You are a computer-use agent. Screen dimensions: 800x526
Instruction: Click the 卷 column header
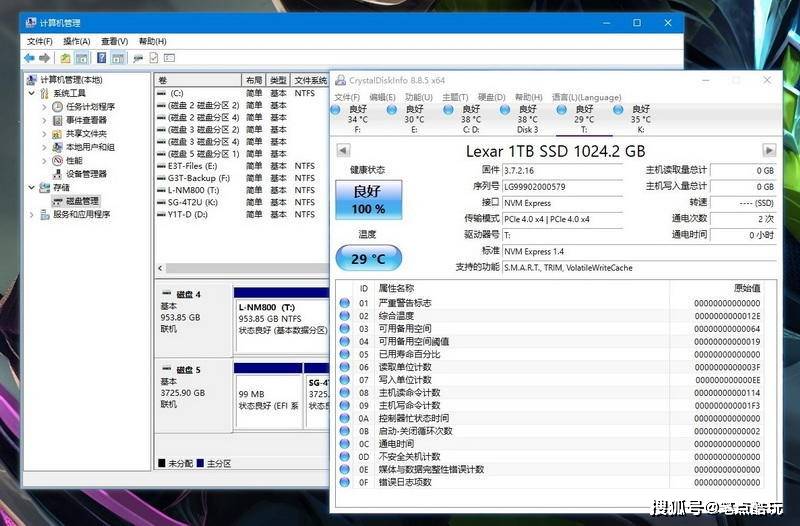(x=198, y=80)
